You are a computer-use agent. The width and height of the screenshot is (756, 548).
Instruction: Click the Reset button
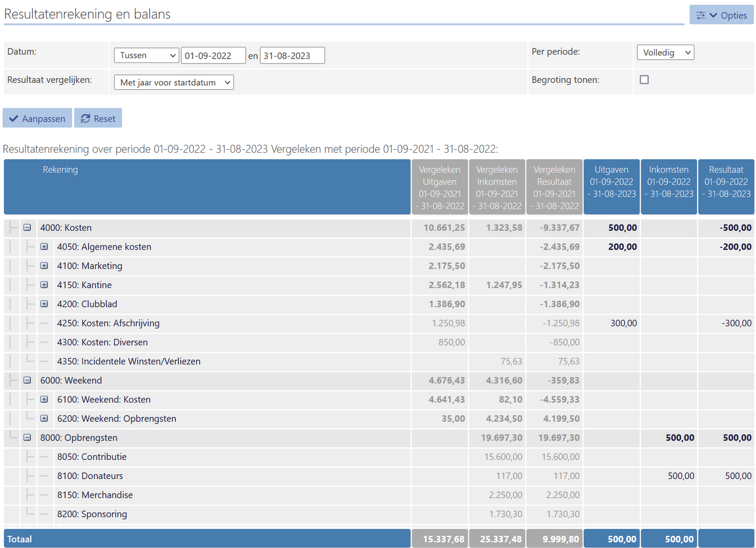(x=98, y=118)
